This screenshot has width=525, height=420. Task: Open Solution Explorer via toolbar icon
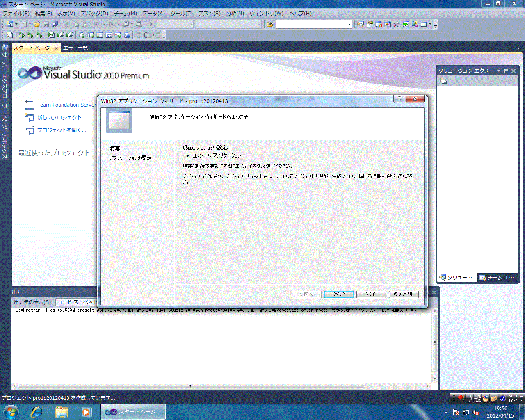361,24
